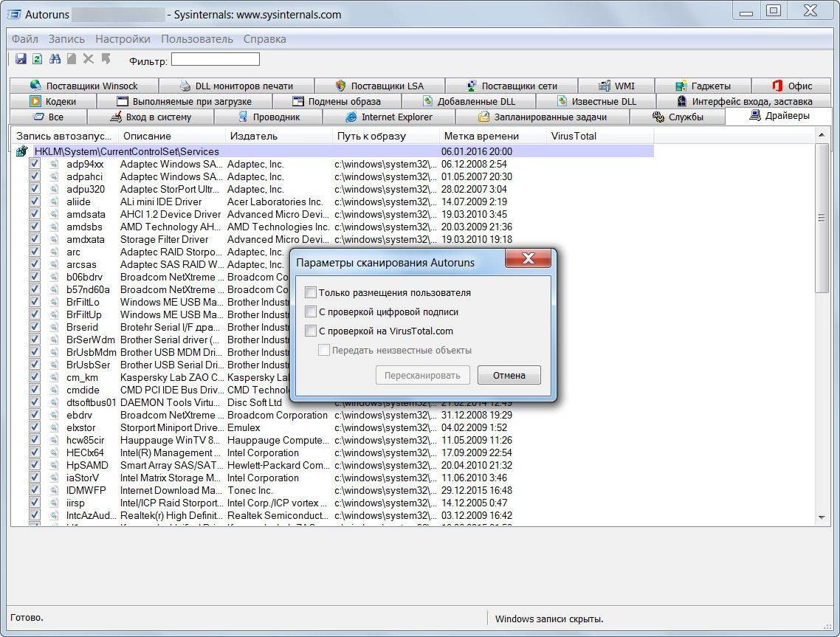Switch to the Вход в систему tab
The height and width of the screenshot is (637, 840).
click(x=151, y=117)
